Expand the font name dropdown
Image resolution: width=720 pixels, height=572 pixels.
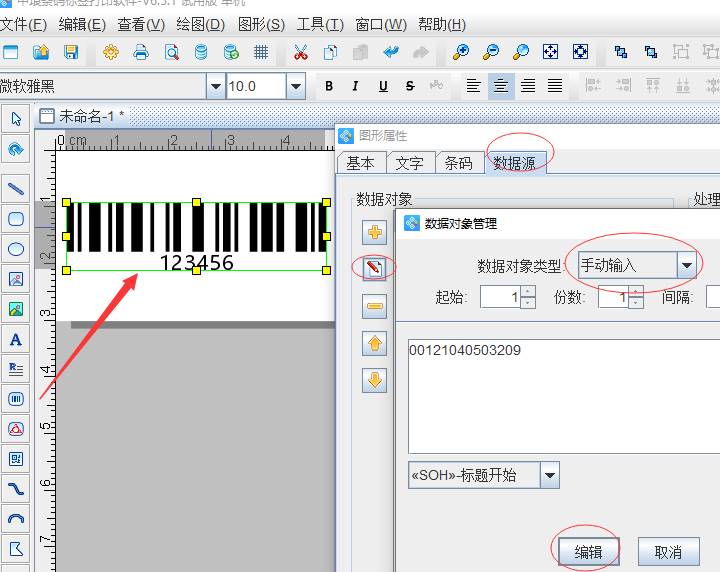point(215,86)
